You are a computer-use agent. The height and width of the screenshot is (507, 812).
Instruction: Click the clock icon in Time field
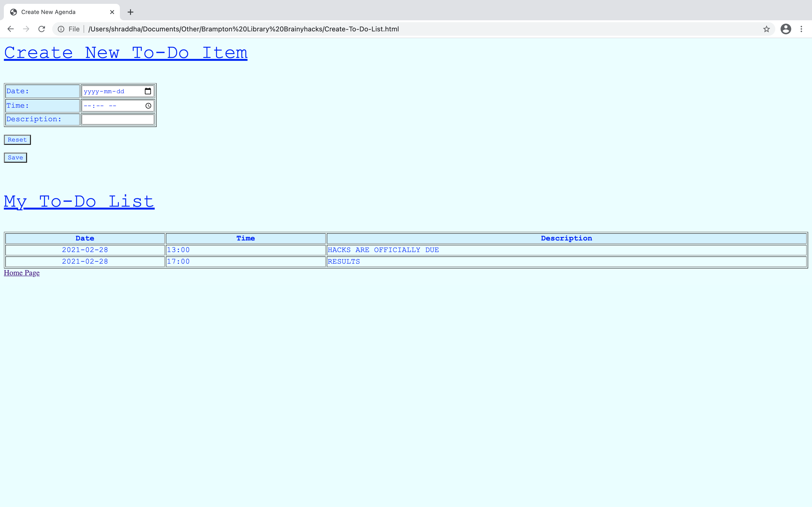pos(148,106)
